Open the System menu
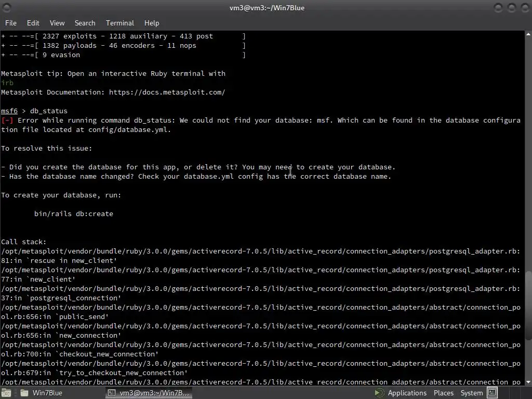The height and width of the screenshot is (399, 532). (x=472, y=393)
